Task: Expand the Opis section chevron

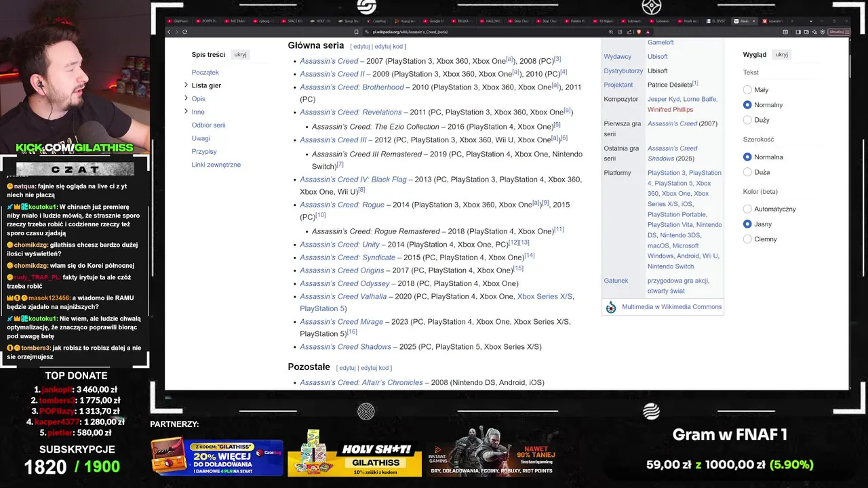Action: [186, 98]
